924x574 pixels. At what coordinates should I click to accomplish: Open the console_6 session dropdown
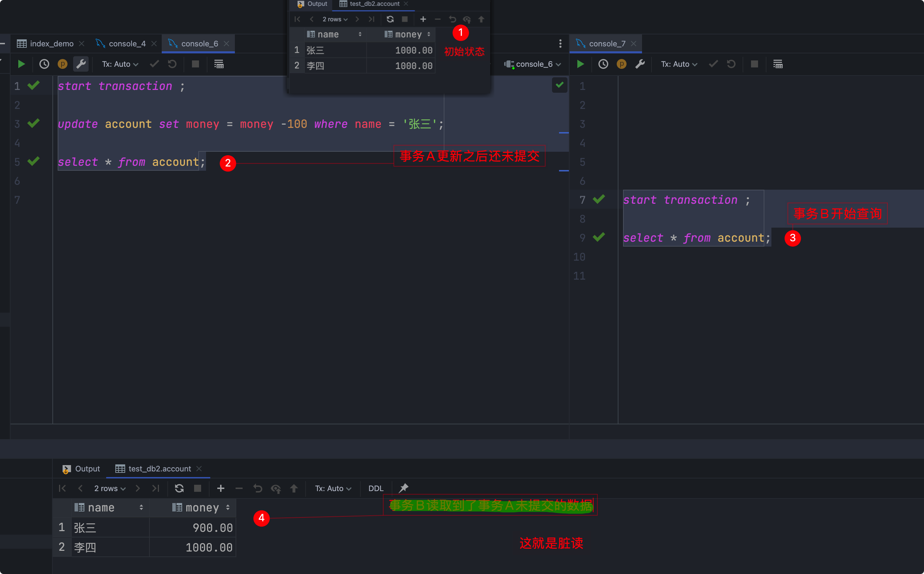[x=534, y=64]
